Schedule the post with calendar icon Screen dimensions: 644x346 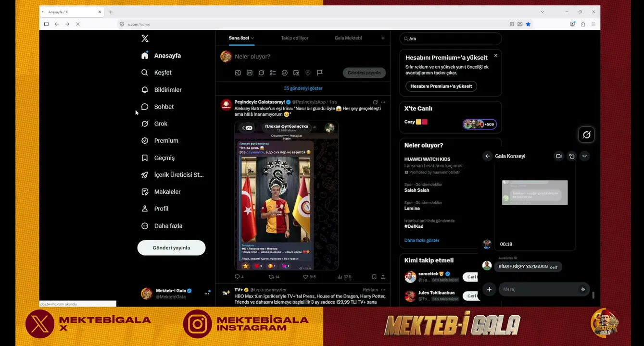296,73
